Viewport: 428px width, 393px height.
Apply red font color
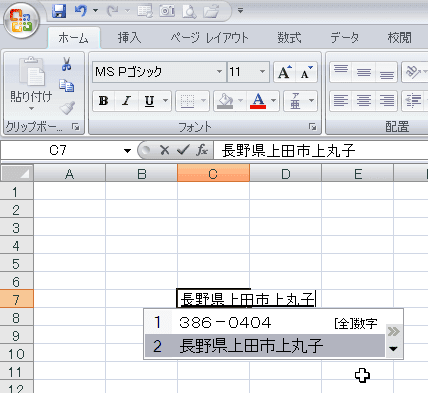(x=258, y=100)
